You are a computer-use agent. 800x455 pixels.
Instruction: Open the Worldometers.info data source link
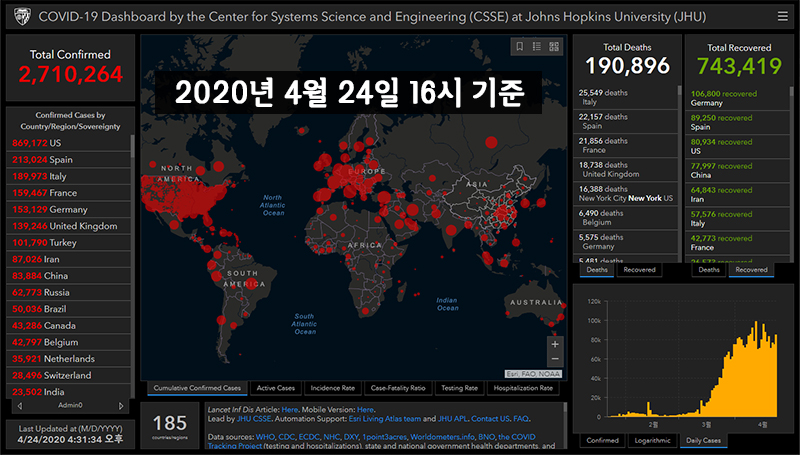coord(442,437)
